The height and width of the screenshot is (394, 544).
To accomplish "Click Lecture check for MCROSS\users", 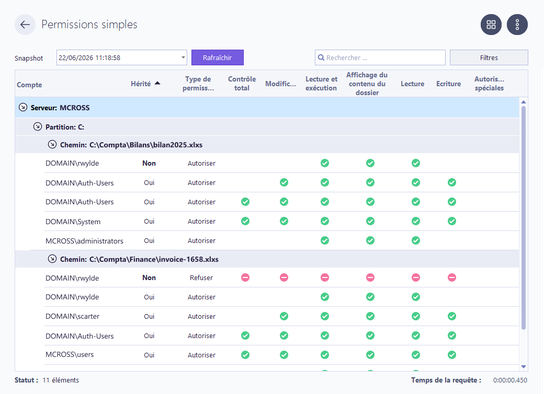I will tap(416, 355).
